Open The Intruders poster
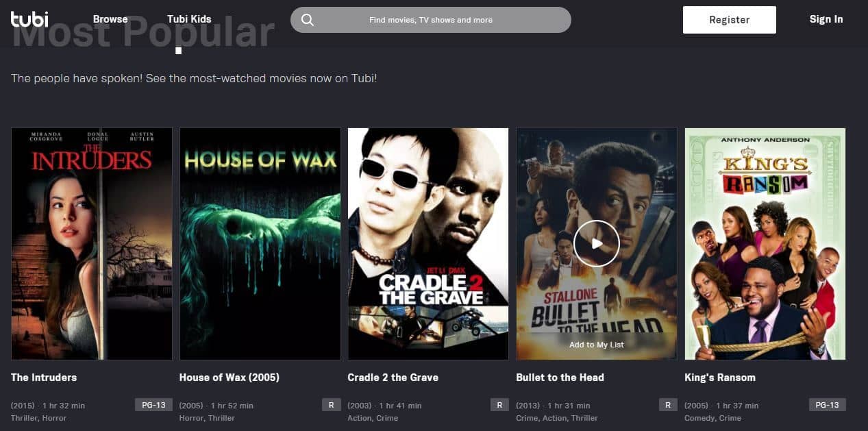 92,243
